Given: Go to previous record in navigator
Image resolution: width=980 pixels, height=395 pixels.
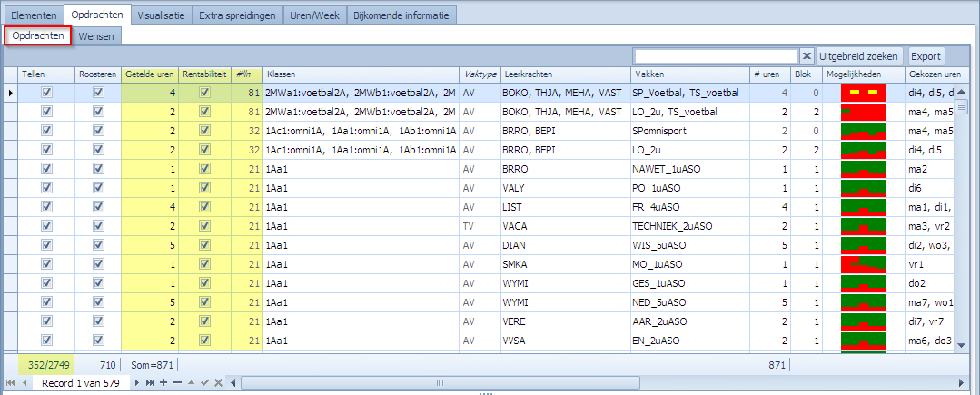Looking at the screenshot, I should (x=25, y=382).
